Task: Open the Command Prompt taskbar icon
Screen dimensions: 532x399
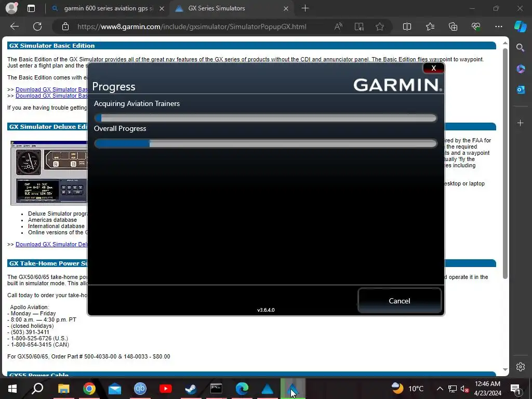Action: [216, 389]
